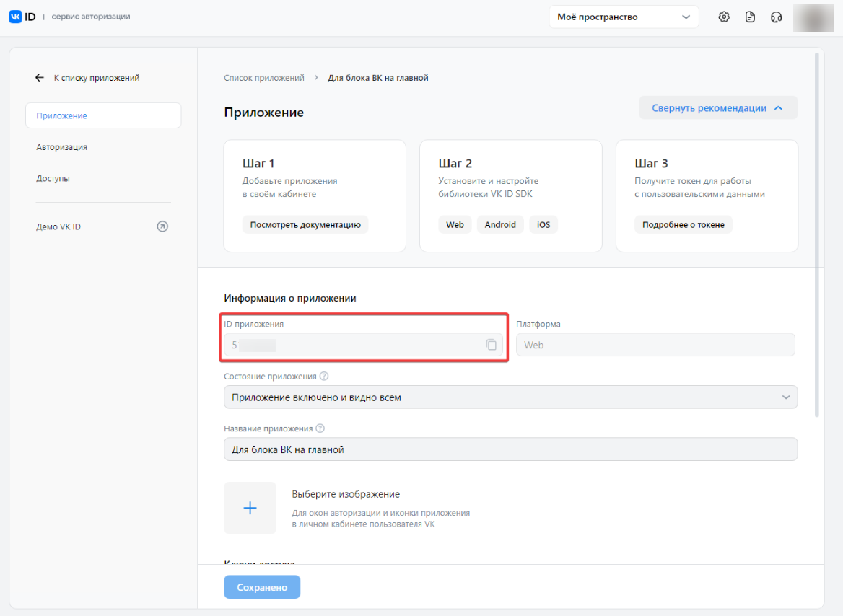Click the blurred profile avatar
This screenshot has width=843, height=616.
point(813,18)
